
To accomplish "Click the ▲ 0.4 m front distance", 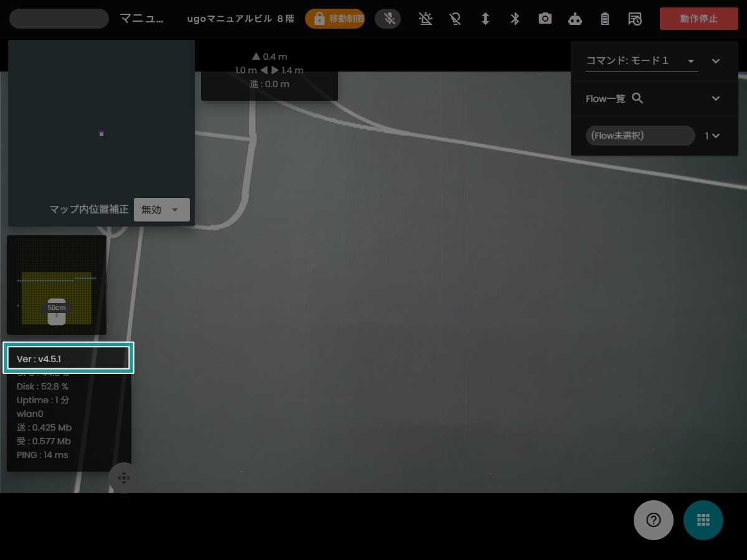I will (x=270, y=57).
